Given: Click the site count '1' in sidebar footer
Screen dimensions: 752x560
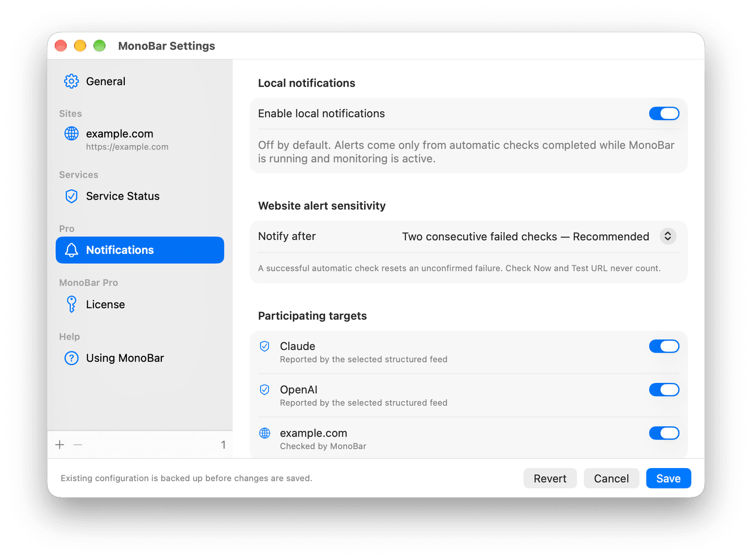Looking at the screenshot, I should pos(223,445).
